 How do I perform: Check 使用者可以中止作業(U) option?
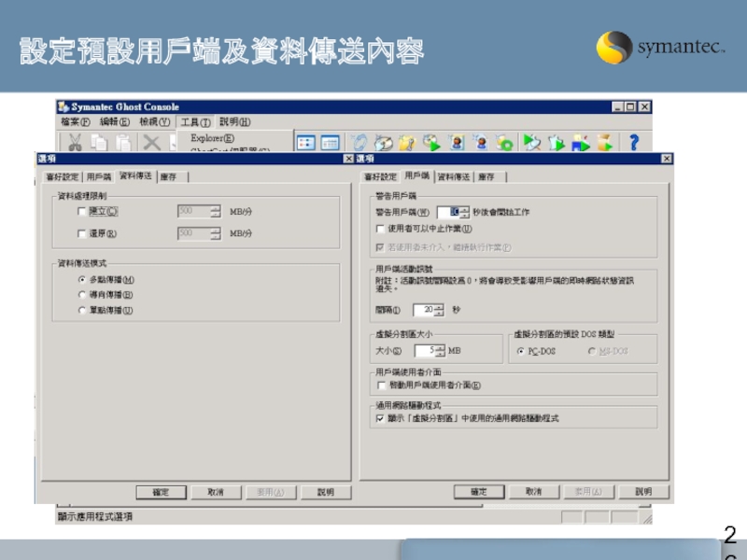click(x=380, y=229)
